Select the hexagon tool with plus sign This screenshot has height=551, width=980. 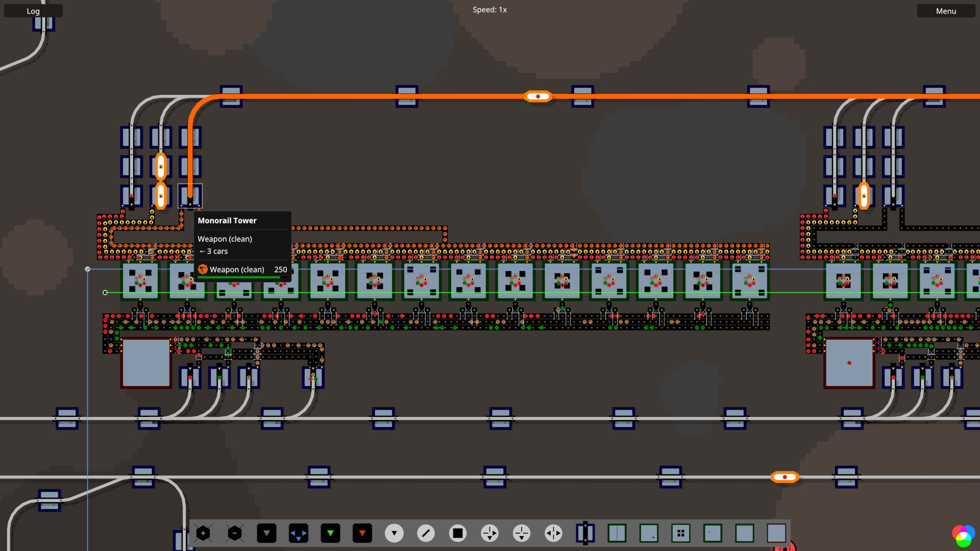(x=203, y=533)
